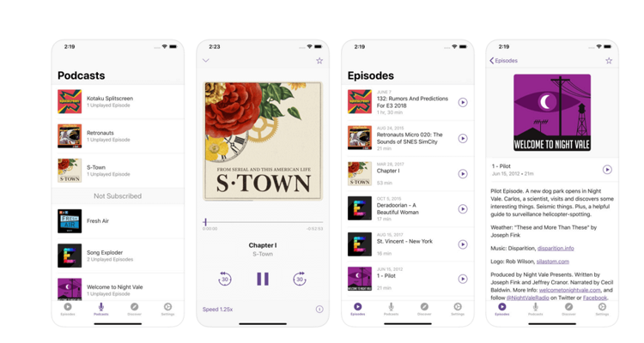Viewport: 644px width, 343px height.
Task: Open Song Exploder podcast row
Action: tap(118, 256)
